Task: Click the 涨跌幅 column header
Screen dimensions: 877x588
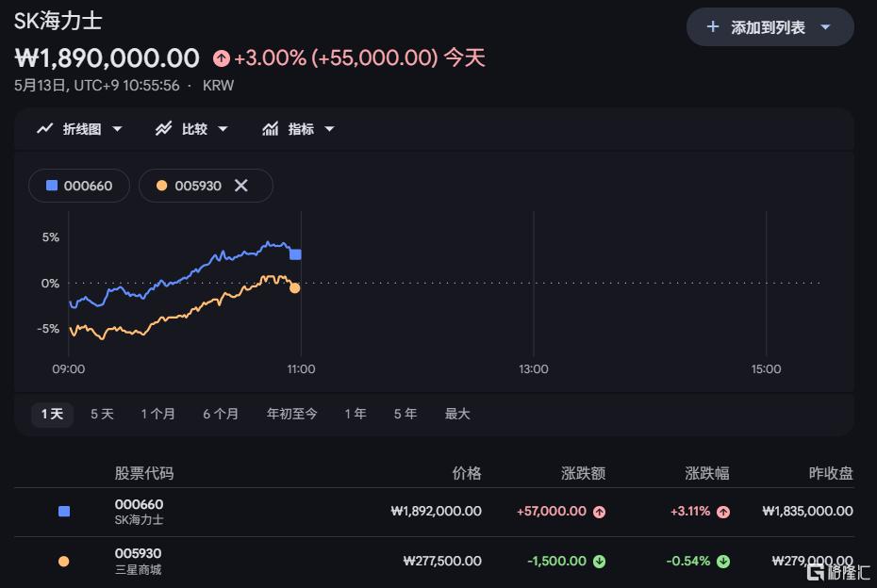Action: 707,473
